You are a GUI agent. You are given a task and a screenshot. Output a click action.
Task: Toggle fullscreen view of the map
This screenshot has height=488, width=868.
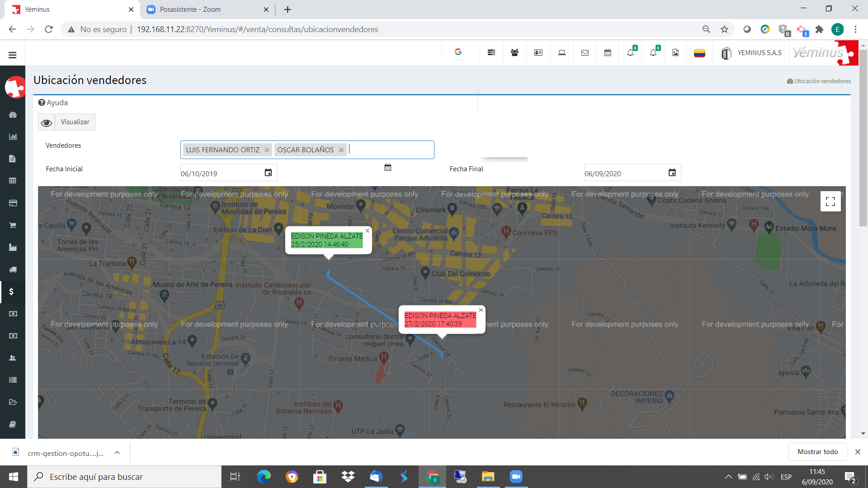pos(830,202)
